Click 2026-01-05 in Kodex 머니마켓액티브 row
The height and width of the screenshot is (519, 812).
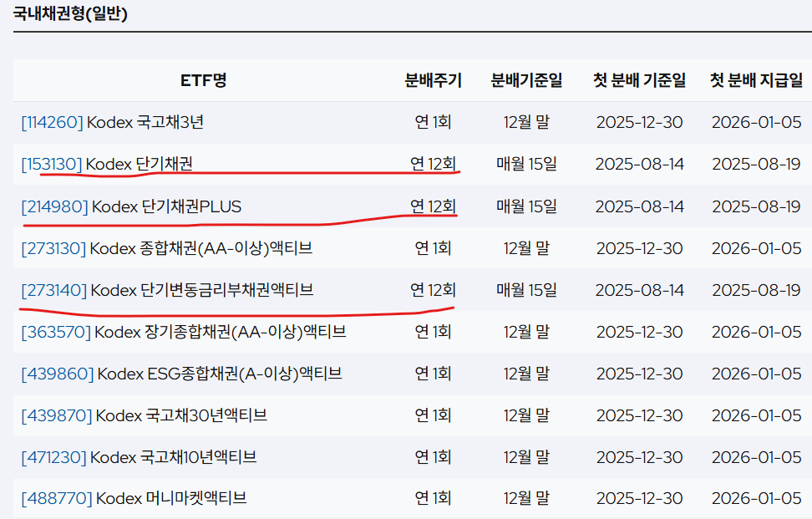pyautogui.click(x=756, y=498)
